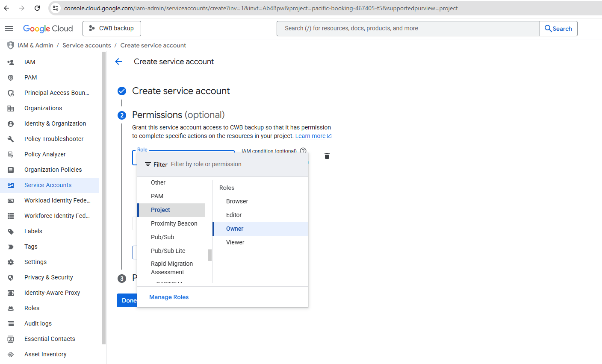This screenshot has height=364, width=602.
Task: Click the browser back arrow
Action: pos(7,8)
